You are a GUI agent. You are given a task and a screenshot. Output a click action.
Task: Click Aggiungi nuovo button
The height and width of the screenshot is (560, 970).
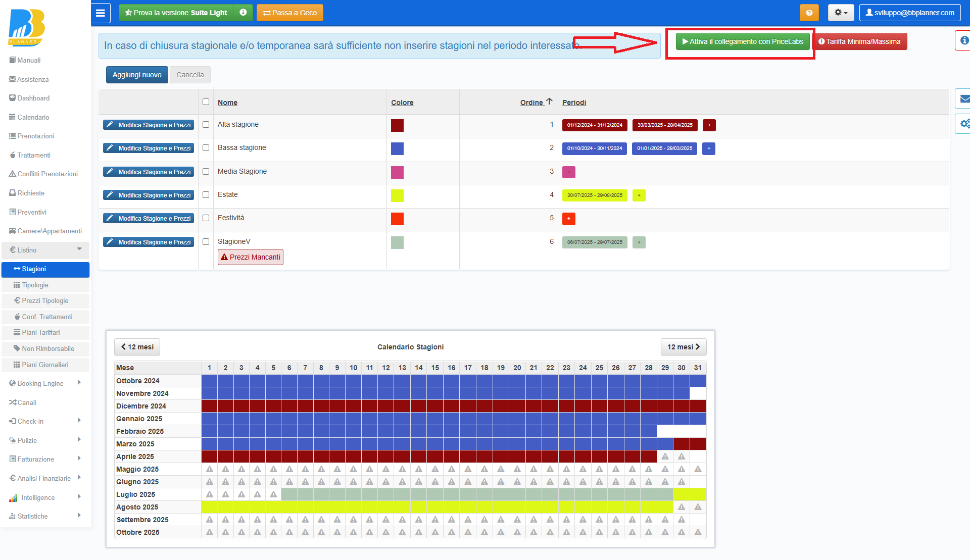click(x=137, y=75)
